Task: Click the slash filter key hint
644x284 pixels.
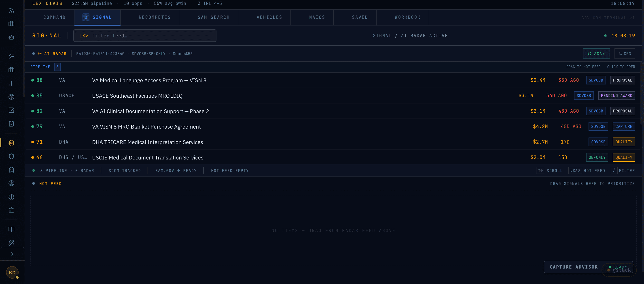Action: pyautogui.click(x=614, y=170)
